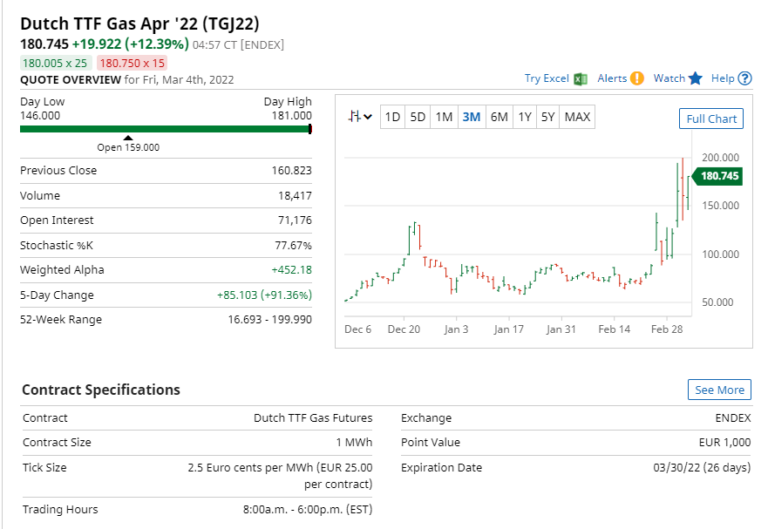Select the 1D chart period
Viewport: 768px width, 529px height.
point(393,117)
